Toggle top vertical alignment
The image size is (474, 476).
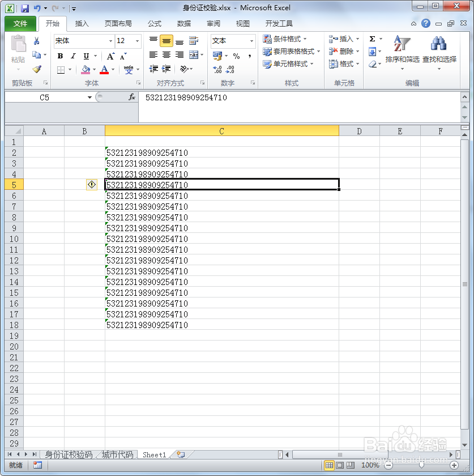pyautogui.click(x=153, y=40)
